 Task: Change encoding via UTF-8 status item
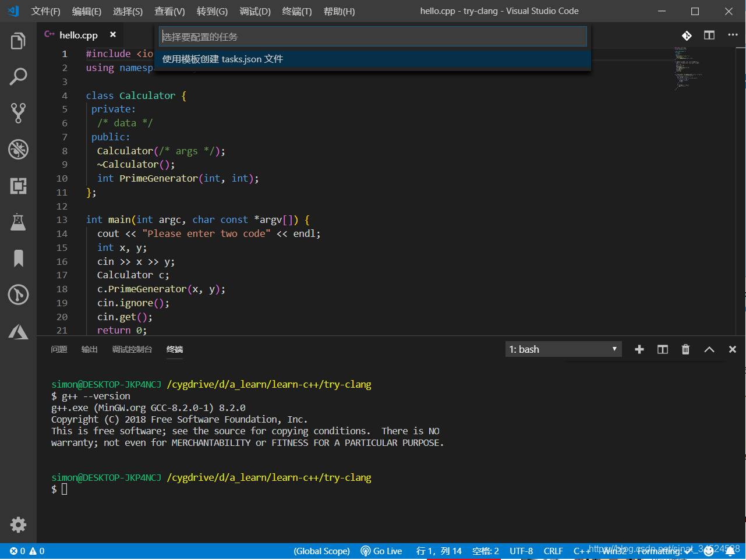(521, 551)
